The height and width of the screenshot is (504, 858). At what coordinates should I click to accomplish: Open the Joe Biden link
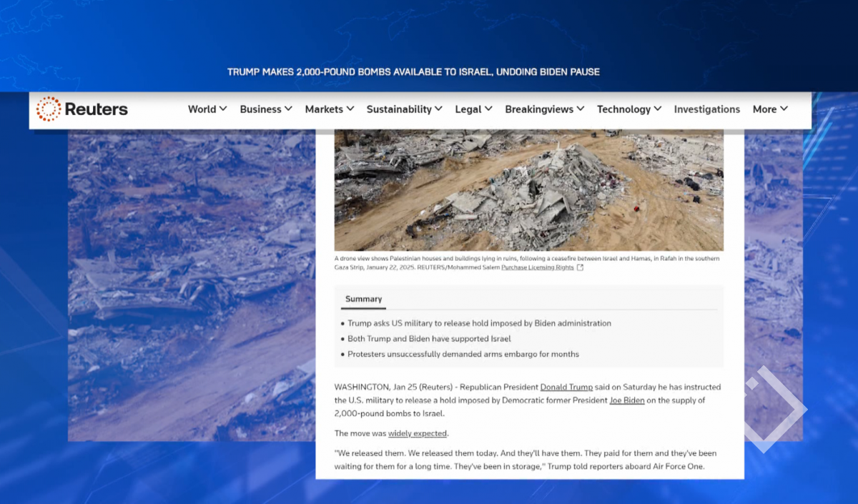coord(626,400)
